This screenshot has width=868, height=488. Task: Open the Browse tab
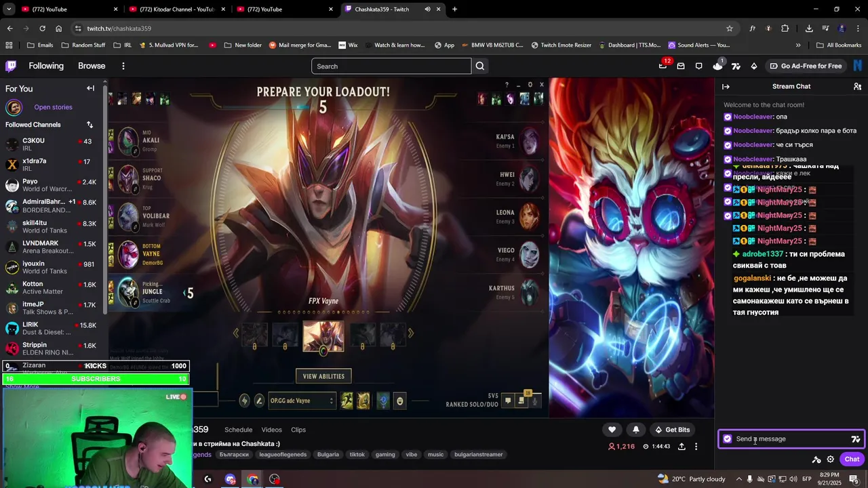click(x=92, y=66)
